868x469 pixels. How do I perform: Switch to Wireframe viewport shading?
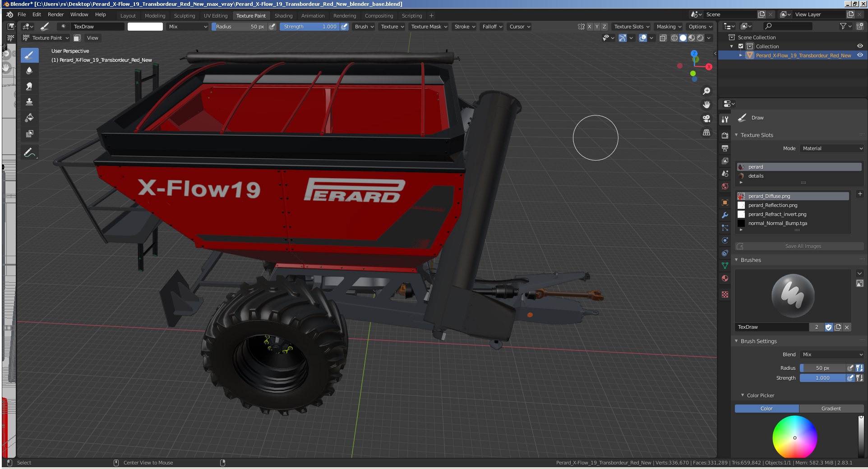click(x=674, y=38)
